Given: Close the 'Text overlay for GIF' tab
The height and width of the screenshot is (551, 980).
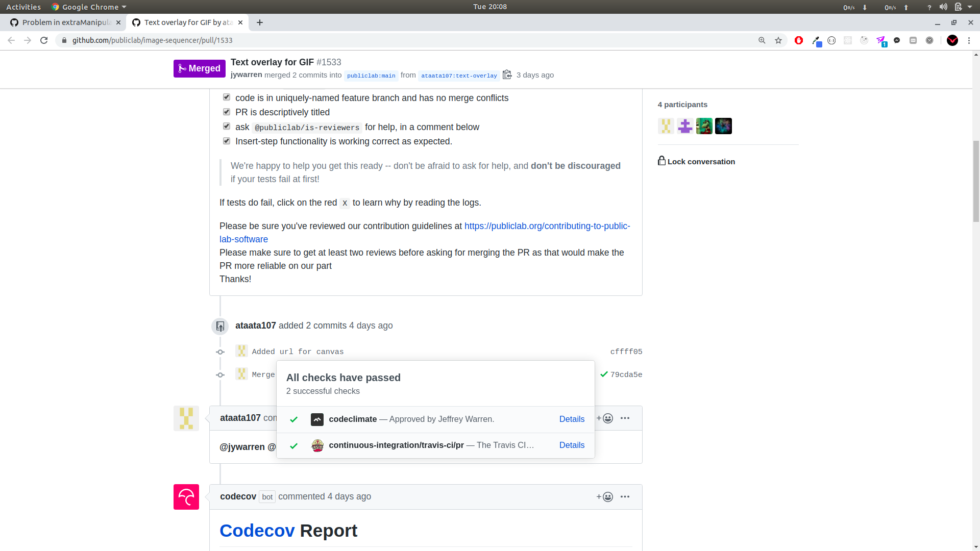Looking at the screenshot, I should coord(240,22).
